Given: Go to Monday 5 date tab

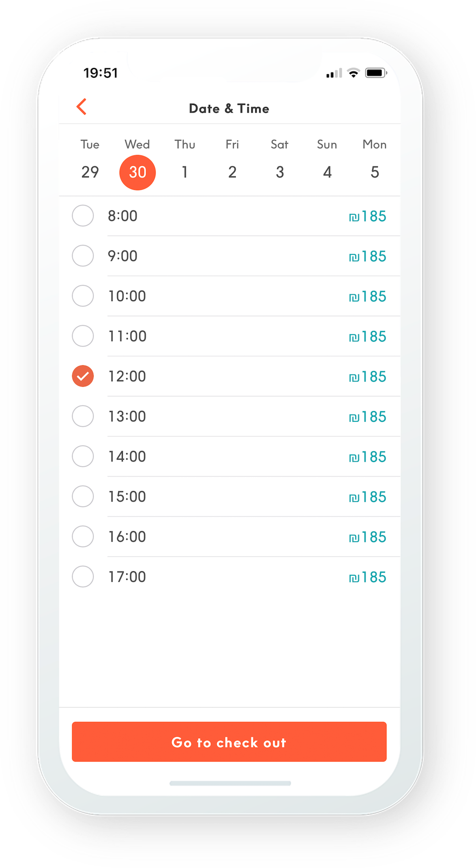Looking at the screenshot, I should click(x=375, y=172).
